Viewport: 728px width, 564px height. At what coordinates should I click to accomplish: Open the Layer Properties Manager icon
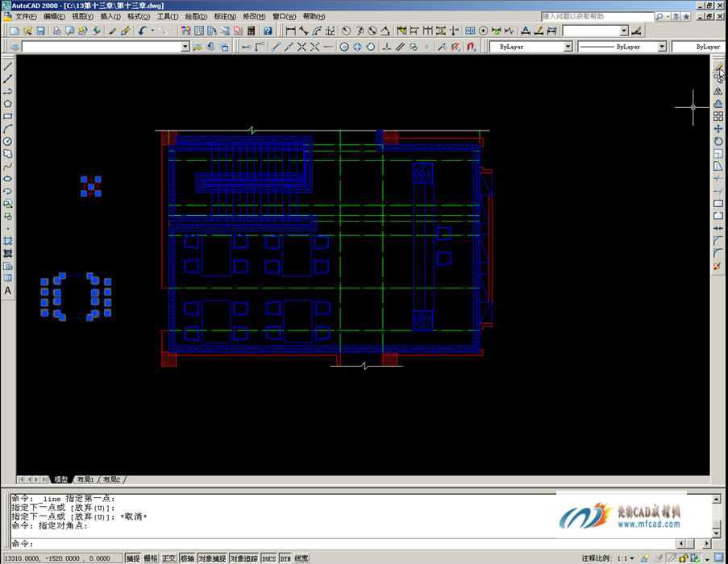pyautogui.click(x=15, y=47)
